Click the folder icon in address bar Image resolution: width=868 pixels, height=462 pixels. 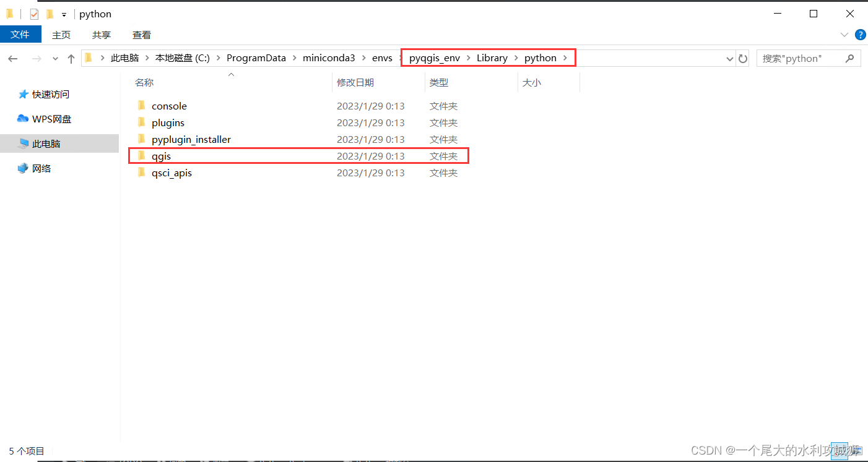tap(89, 58)
